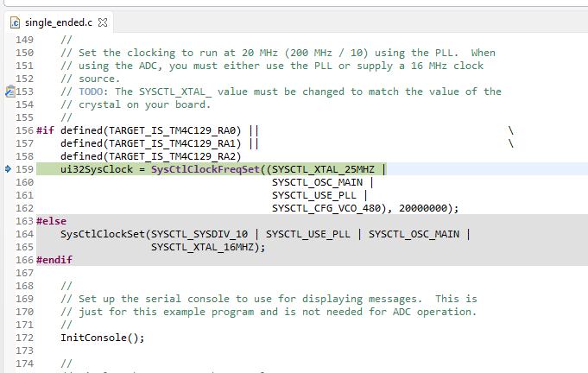Click the SysCtlClockSet call on line 164

pyautogui.click(x=103, y=234)
